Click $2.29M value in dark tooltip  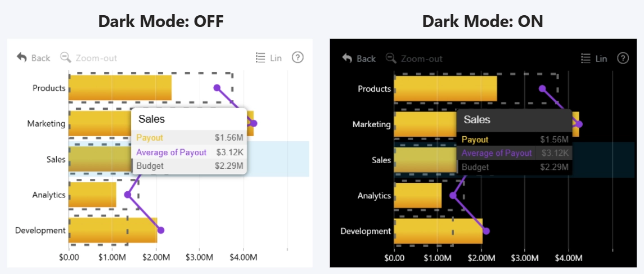click(x=555, y=167)
